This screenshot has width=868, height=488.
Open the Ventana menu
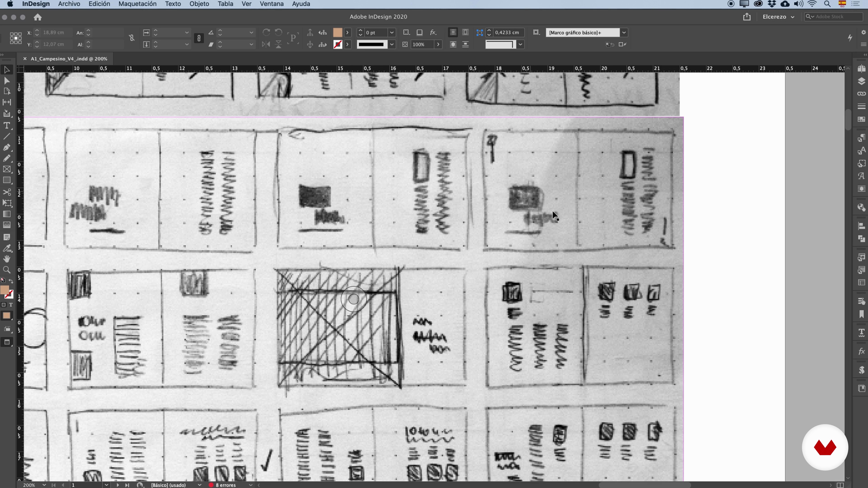pyautogui.click(x=271, y=4)
